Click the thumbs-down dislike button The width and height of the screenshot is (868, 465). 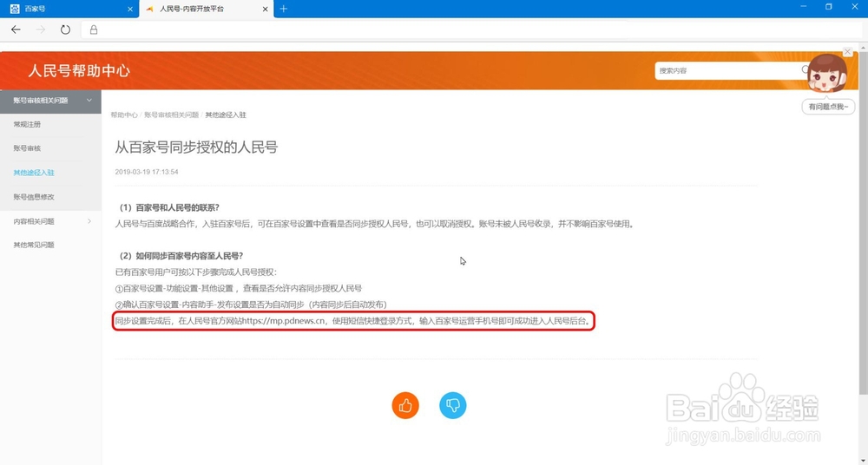tap(453, 406)
